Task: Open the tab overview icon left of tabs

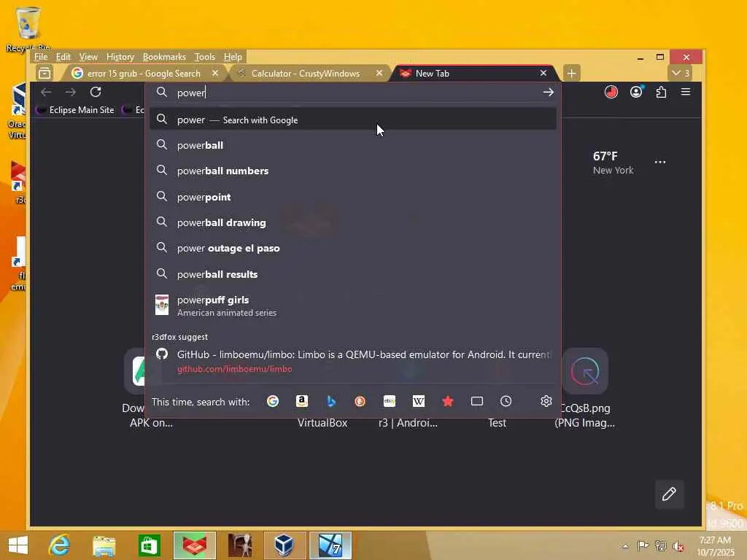Action: click(x=44, y=74)
